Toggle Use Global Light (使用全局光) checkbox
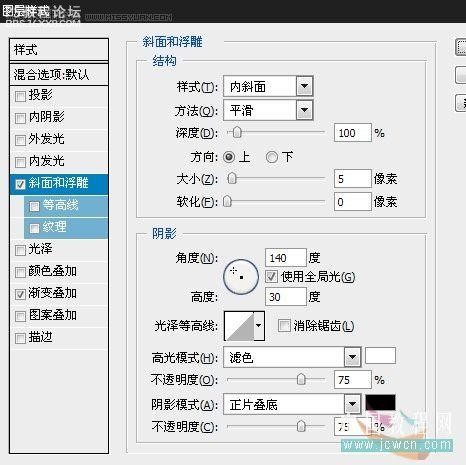This screenshot has width=466, height=465. [271, 276]
